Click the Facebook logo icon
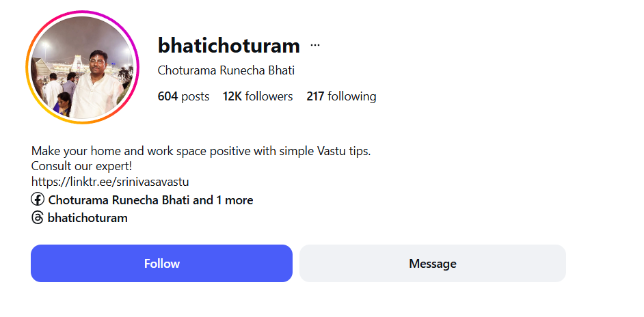 click(x=38, y=200)
